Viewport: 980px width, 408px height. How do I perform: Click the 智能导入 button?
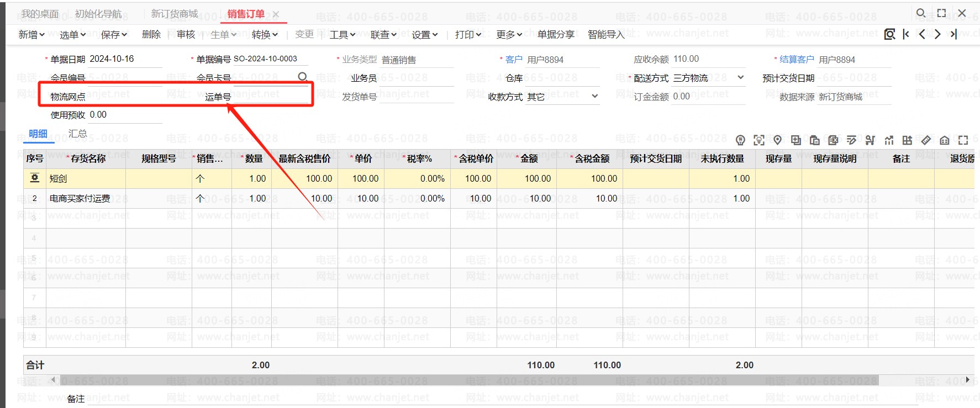click(x=606, y=35)
